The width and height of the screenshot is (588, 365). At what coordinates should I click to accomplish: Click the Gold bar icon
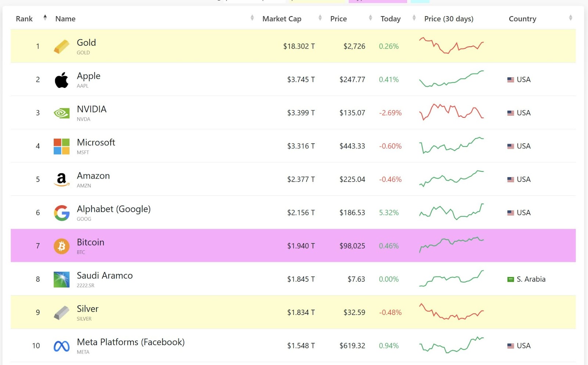pyautogui.click(x=61, y=46)
